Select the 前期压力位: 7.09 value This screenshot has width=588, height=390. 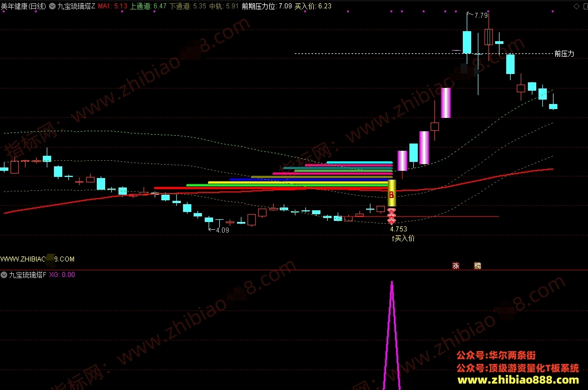pos(266,6)
